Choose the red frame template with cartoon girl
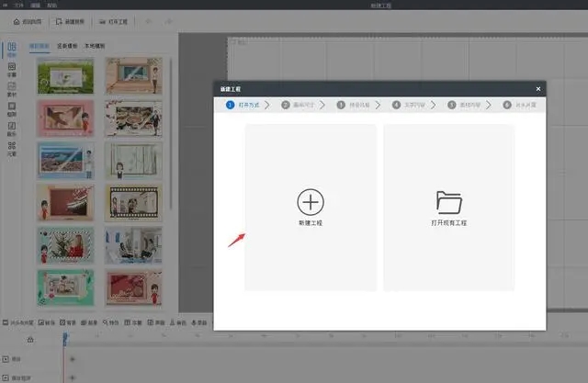 pos(134,287)
